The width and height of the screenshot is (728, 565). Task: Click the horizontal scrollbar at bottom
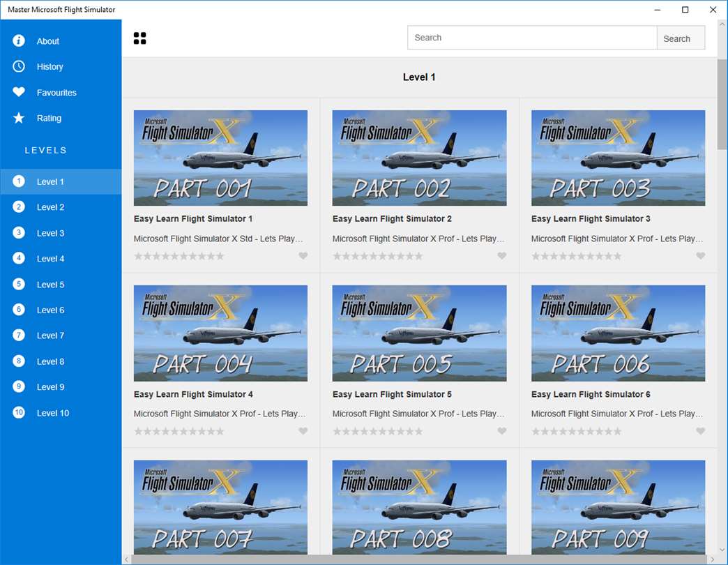point(419,559)
